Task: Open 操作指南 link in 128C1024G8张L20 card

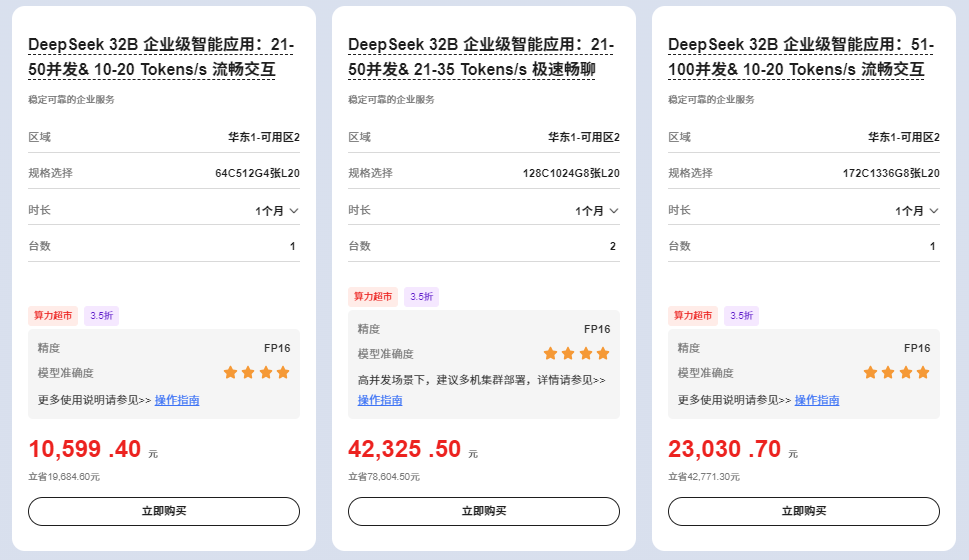Action: click(x=380, y=400)
